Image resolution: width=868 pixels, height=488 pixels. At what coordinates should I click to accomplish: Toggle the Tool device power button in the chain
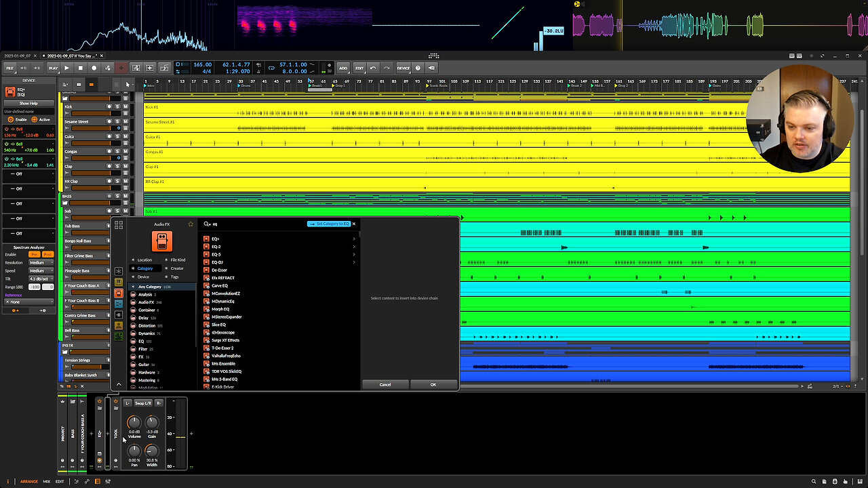point(115,402)
